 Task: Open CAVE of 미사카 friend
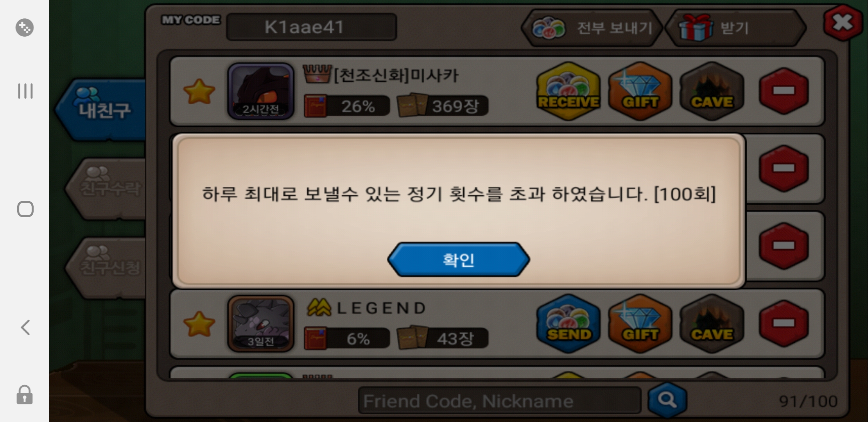[712, 91]
